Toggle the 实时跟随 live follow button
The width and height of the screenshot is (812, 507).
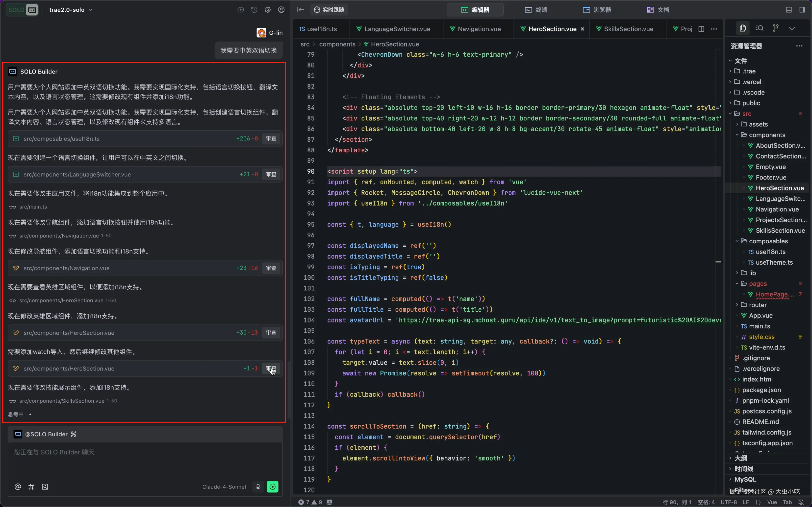pyautogui.click(x=329, y=10)
